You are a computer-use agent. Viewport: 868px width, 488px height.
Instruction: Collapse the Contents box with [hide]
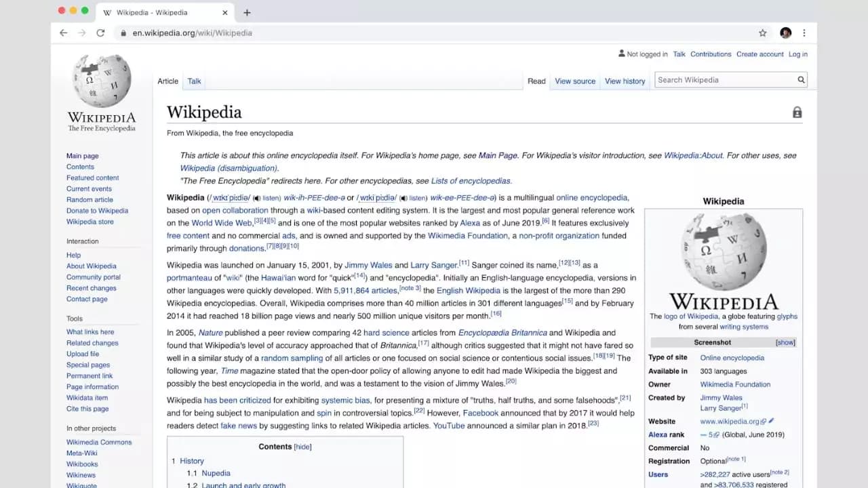(302, 447)
